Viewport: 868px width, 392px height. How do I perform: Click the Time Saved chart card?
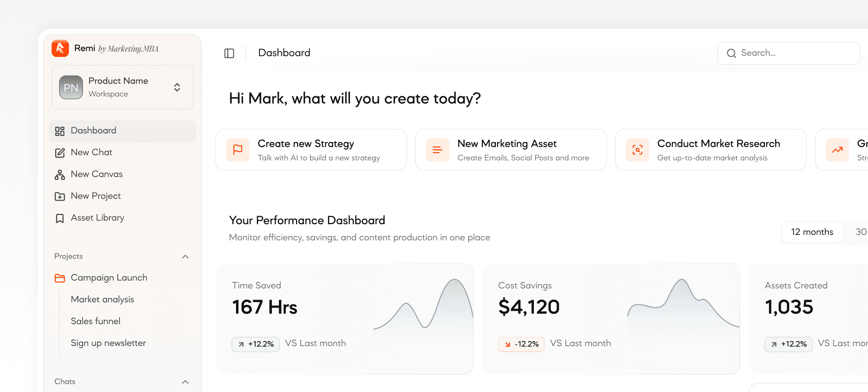(x=345, y=319)
